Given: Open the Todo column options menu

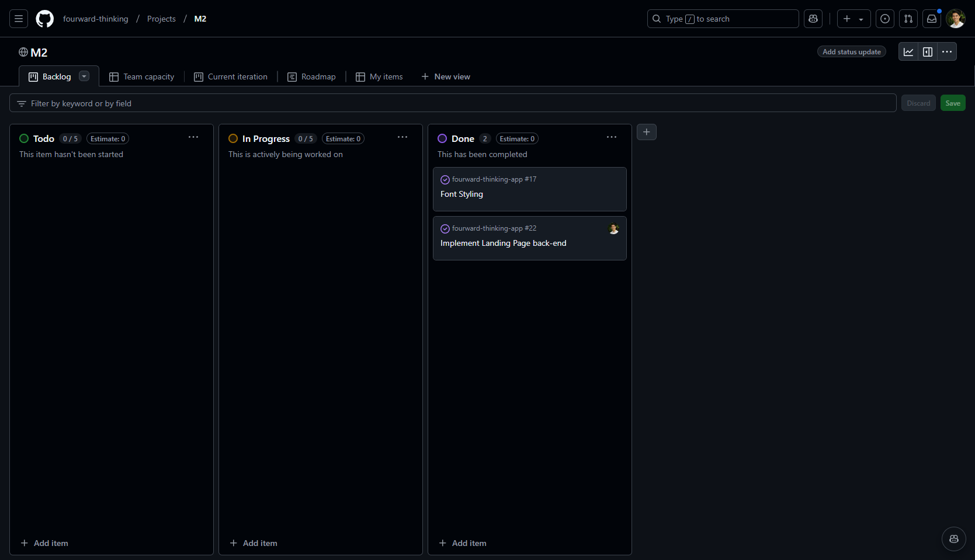Looking at the screenshot, I should tap(193, 137).
